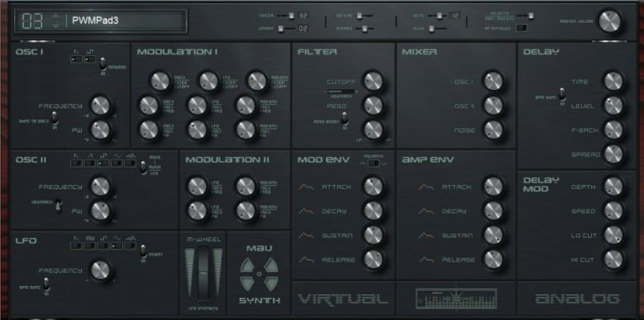Viewport: 644px width, 320px height.
Task: Select the sawtooth waveform for OSC I
Action: (77, 58)
